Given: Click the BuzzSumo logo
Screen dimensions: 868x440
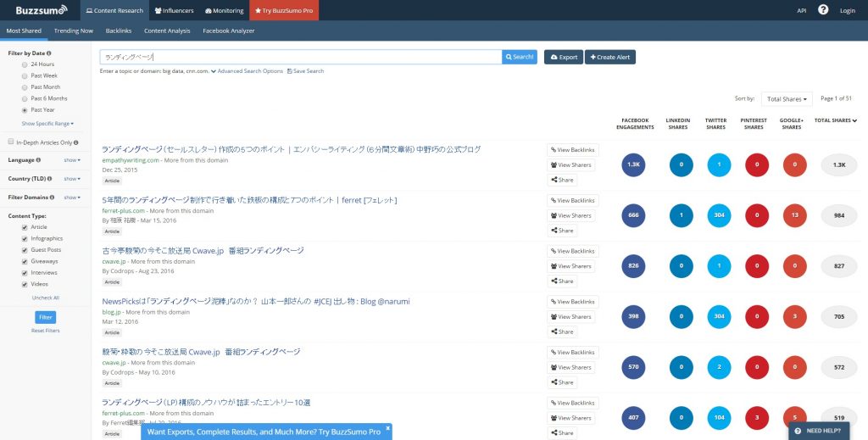Looking at the screenshot, I should [x=42, y=10].
